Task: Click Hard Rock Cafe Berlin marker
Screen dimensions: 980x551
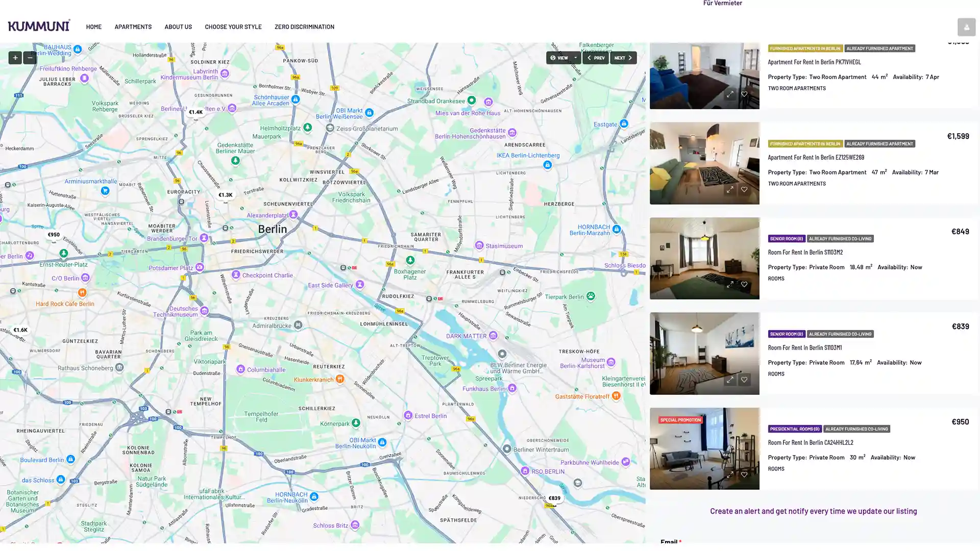Action: click(82, 293)
